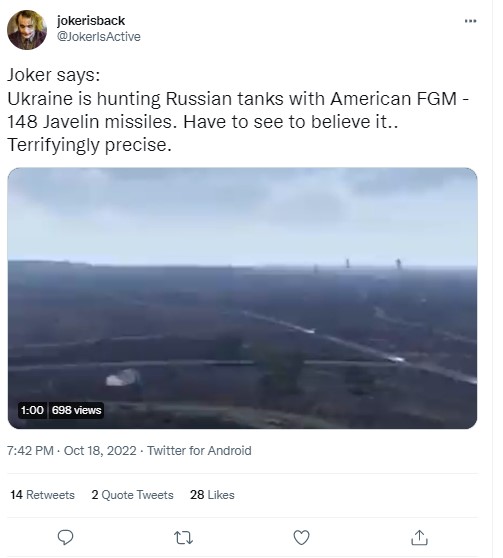Viewport: 503px width, 558px height.
Task: Open the Twitter for Android source link
Action: pyautogui.click(x=199, y=451)
